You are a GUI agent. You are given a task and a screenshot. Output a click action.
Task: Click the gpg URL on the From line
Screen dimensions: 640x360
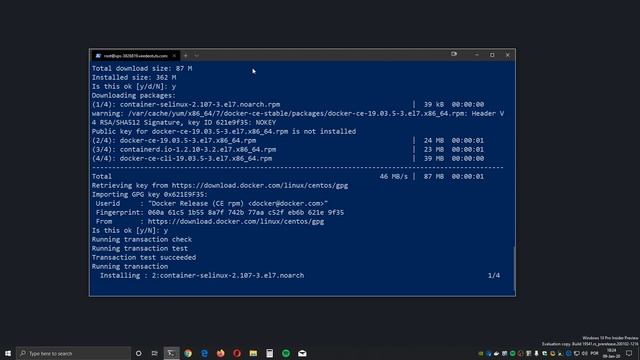click(x=236, y=221)
